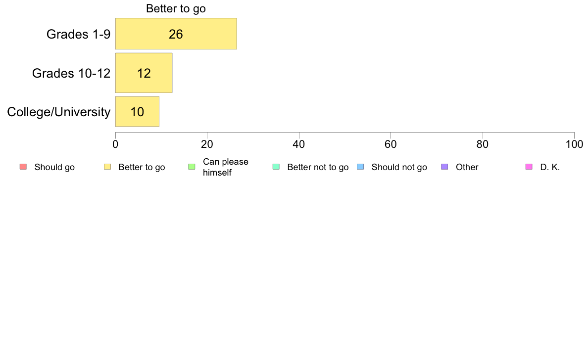Toggle the Better not to go legend text

point(318,167)
